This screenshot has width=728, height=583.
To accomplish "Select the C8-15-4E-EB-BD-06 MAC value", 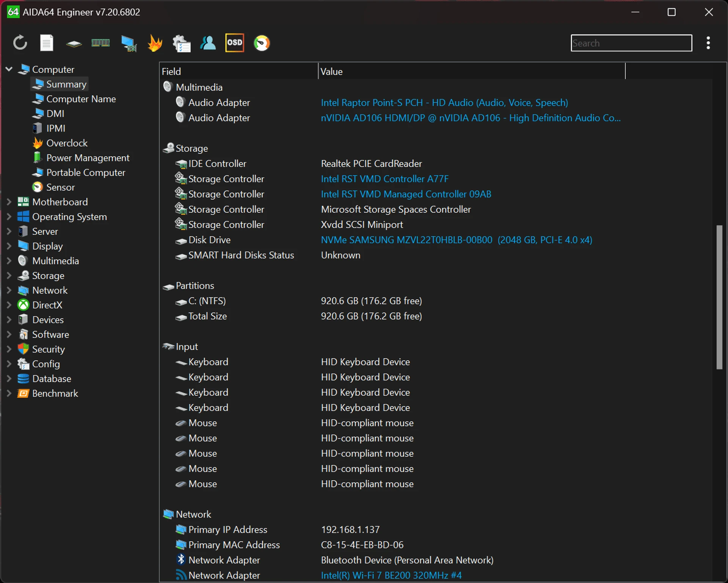I will (362, 545).
